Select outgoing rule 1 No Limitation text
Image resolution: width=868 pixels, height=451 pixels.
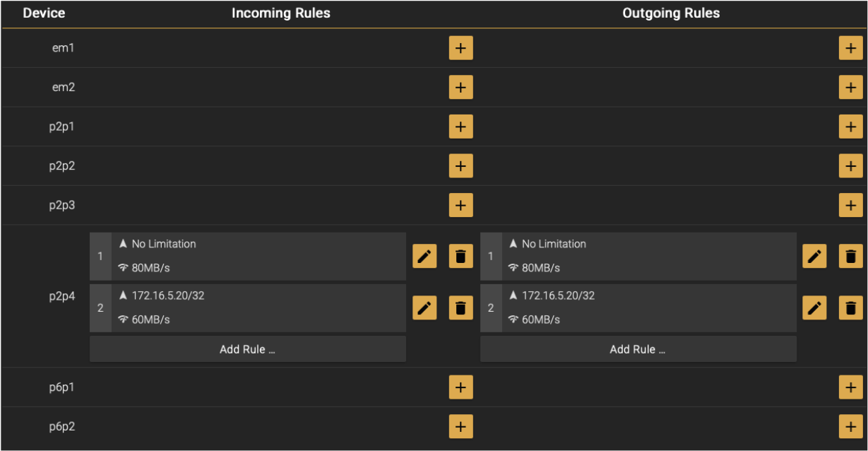pyautogui.click(x=554, y=244)
